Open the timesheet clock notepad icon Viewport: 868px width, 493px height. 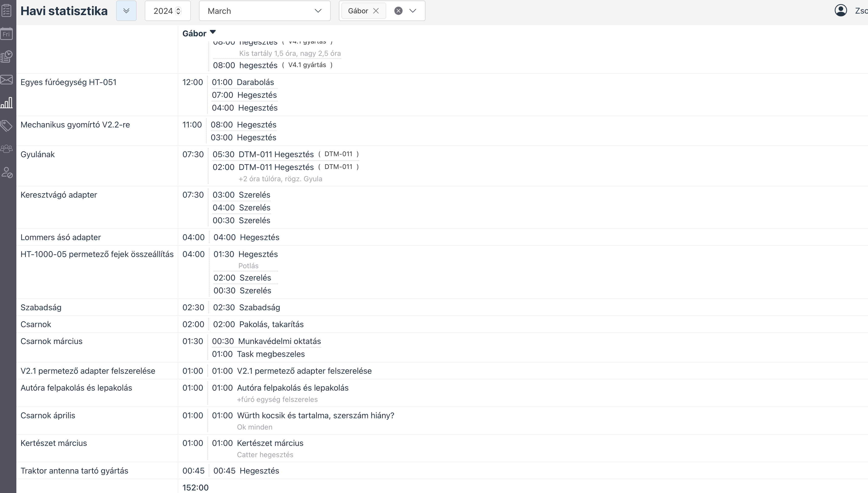coord(7,57)
